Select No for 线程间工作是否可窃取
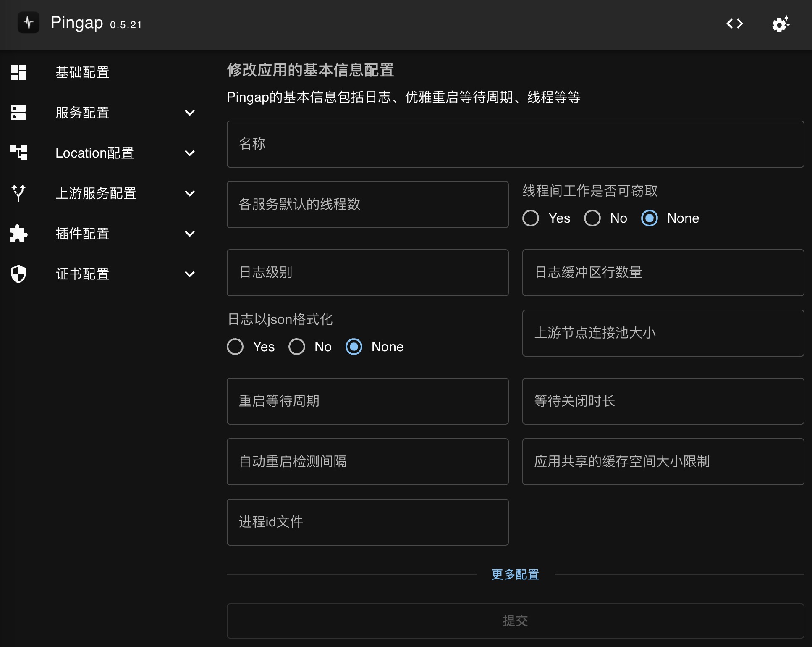 592,218
